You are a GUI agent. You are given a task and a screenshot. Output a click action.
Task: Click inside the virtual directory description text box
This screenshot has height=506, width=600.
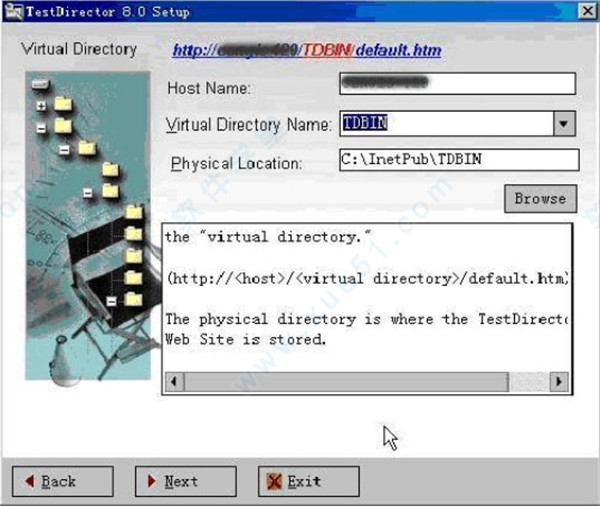point(365,300)
